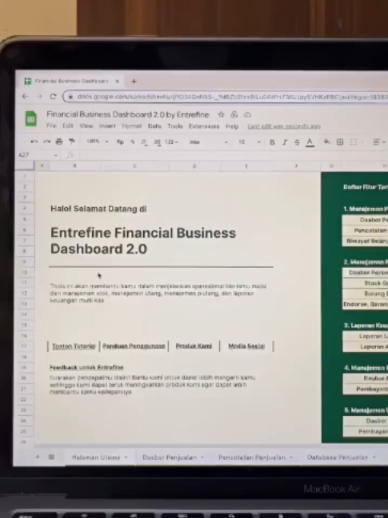Toggle strikethrough formatting
This screenshot has width=388, height=518.
pyautogui.click(x=297, y=142)
